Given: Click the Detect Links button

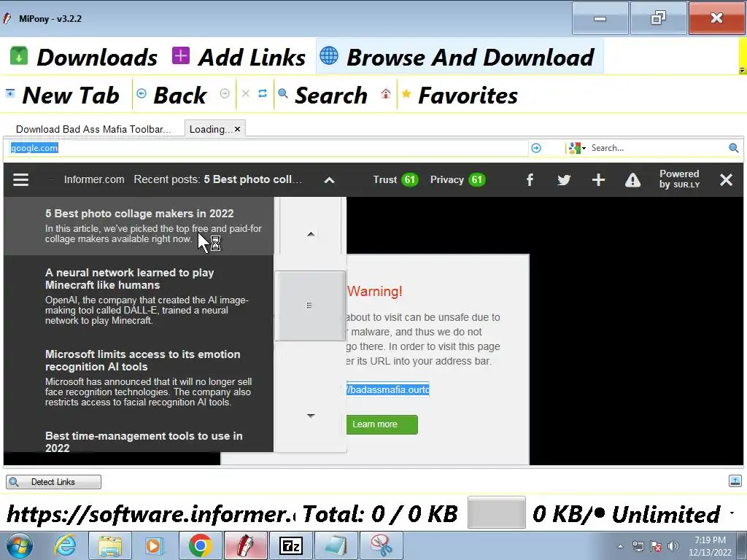Looking at the screenshot, I should (x=53, y=482).
